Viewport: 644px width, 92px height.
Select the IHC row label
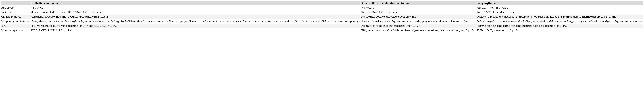(3, 26)
